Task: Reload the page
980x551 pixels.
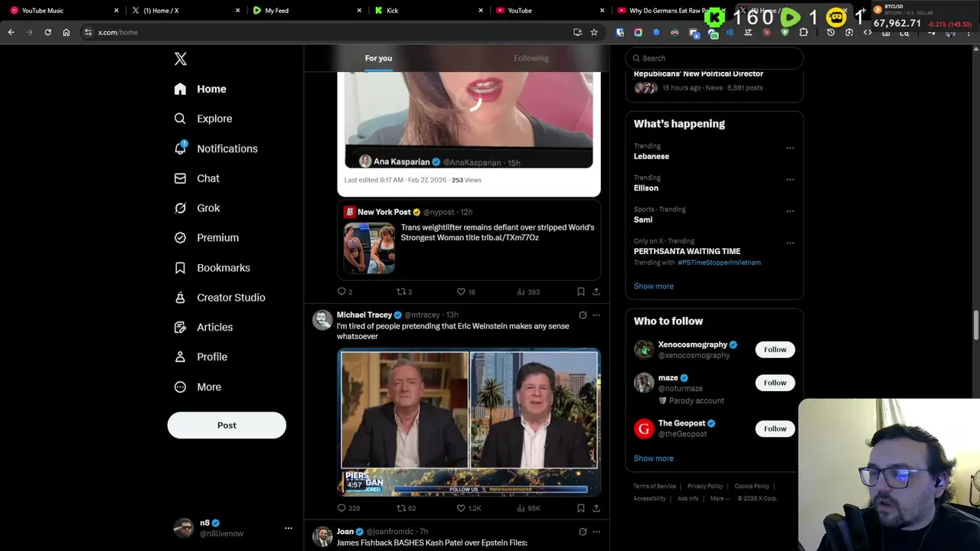Action: coord(47,32)
